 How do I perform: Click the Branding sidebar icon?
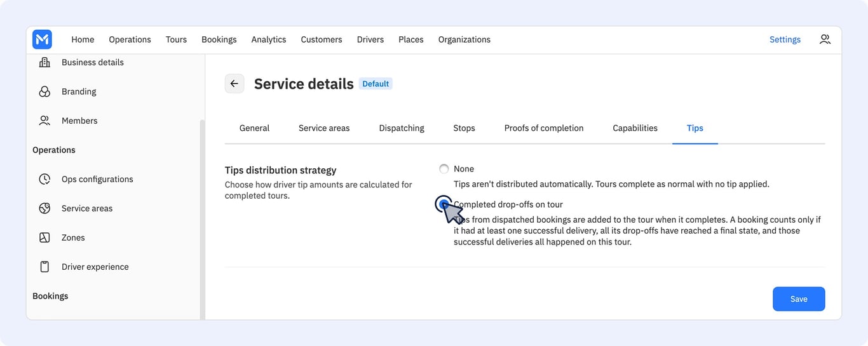tap(44, 91)
